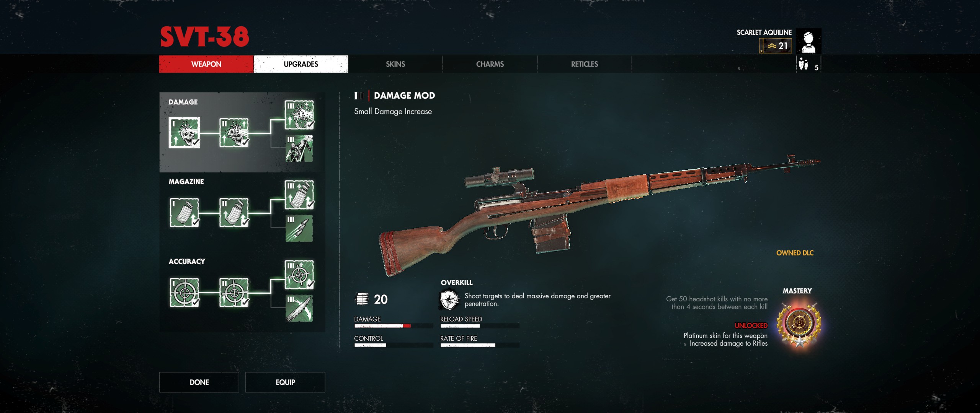
Task: Select Magazine tier I upgrade icon
Action: tap(184, 213)
